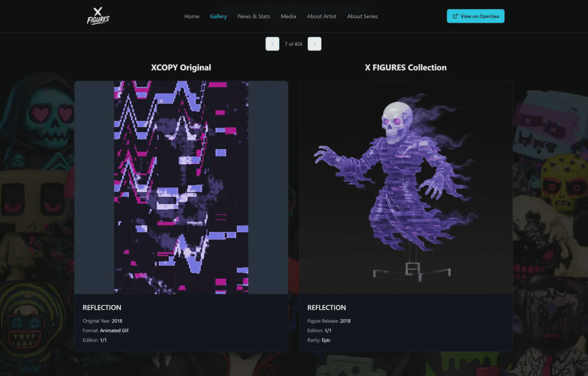Click the '7 of 404' page counter
The width and height of the screenshot is (588, 376).
point(293,44)
